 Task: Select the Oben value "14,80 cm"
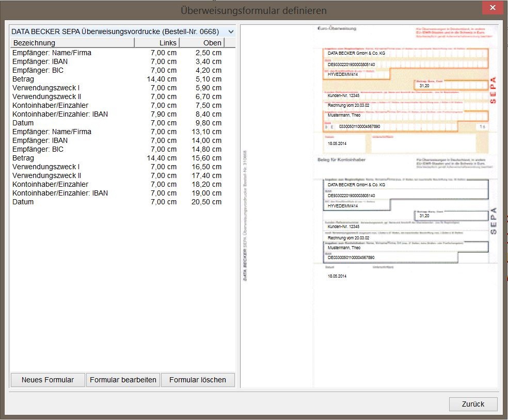coord(207,149)
